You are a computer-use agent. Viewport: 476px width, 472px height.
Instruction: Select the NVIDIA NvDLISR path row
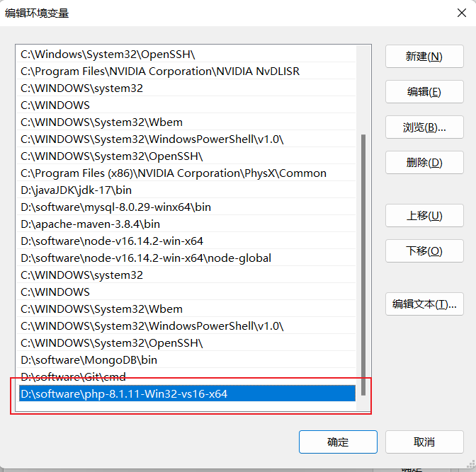coord(186,71)
